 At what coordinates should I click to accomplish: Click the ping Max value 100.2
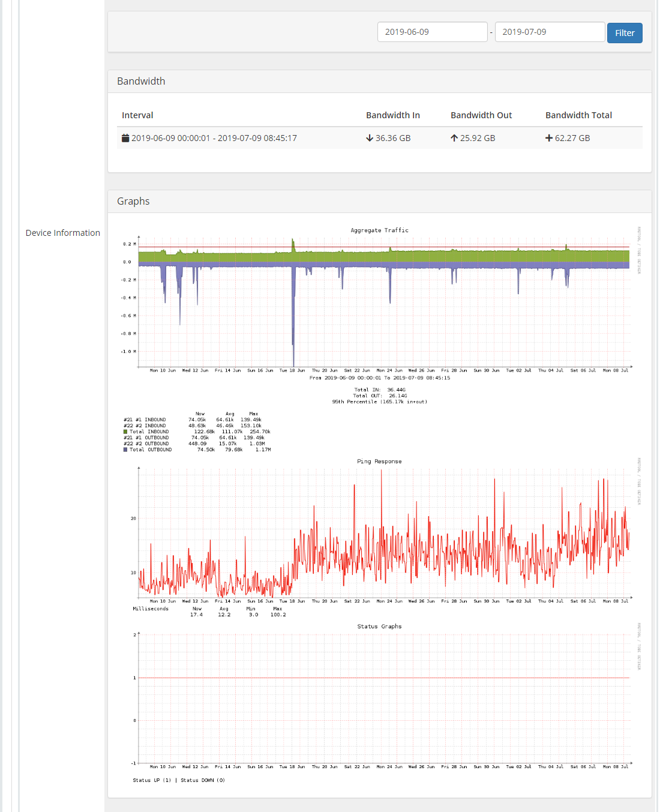(278, 615)
